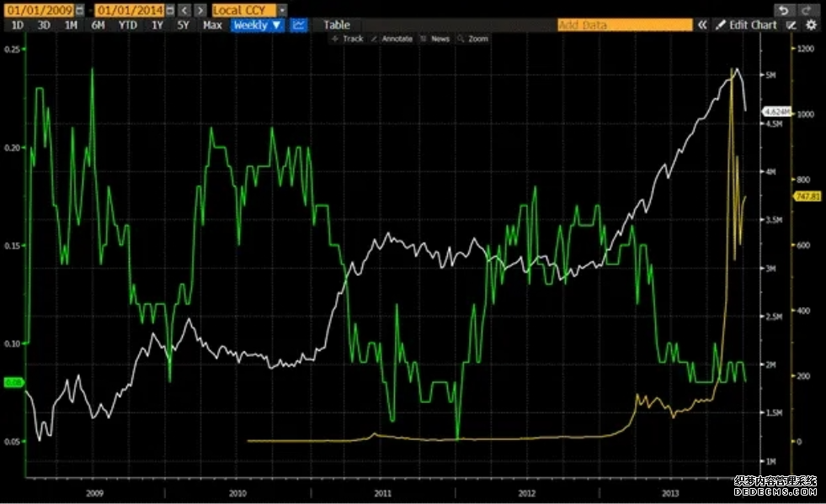This screenshot has width=826, height=504.
Task: Go to previous date range arrow
Action: (x=184, y=10)
